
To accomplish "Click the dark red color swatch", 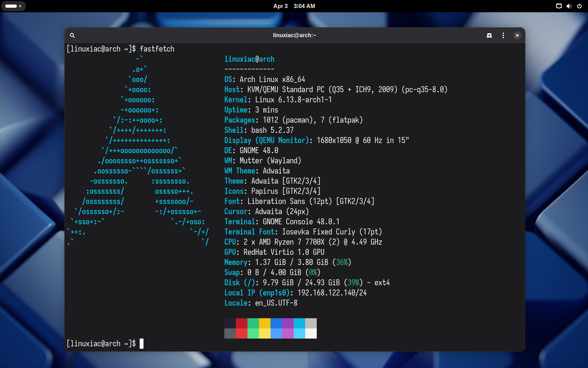I will click(241, 323).
